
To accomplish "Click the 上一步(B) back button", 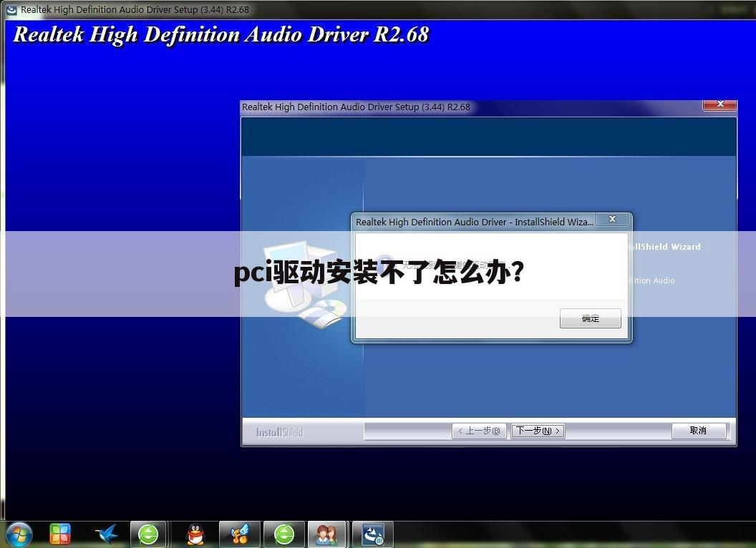I will [x=479, y=431].
